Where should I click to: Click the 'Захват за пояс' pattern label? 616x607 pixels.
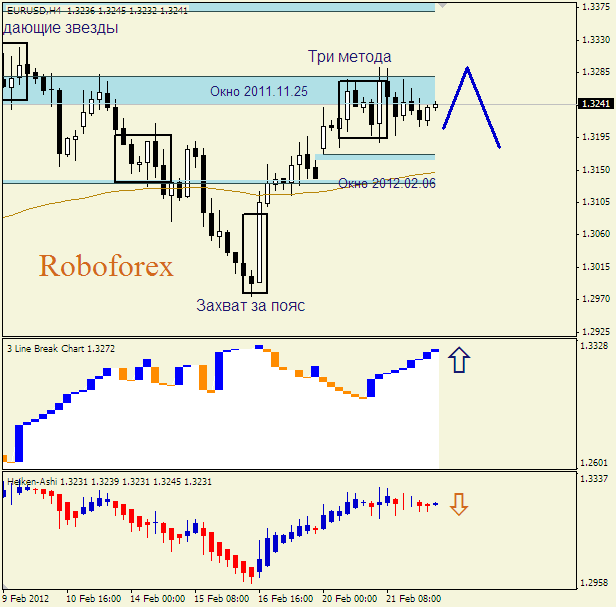click(250, 305)
